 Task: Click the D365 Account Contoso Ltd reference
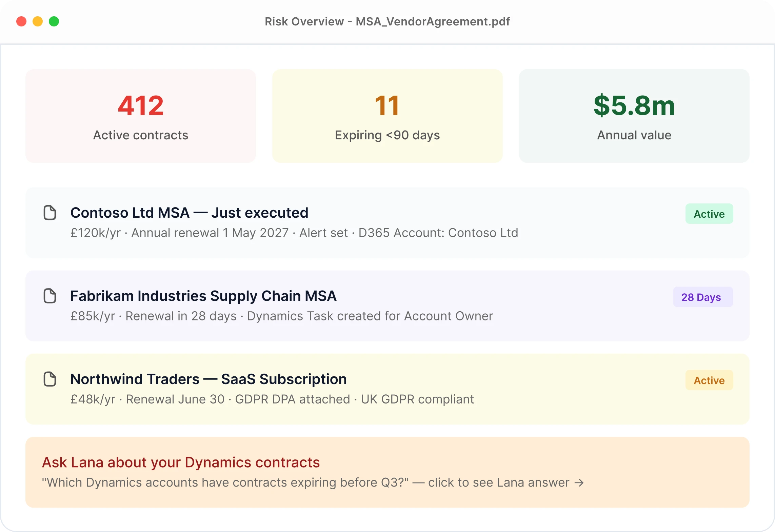click(437, 233)
